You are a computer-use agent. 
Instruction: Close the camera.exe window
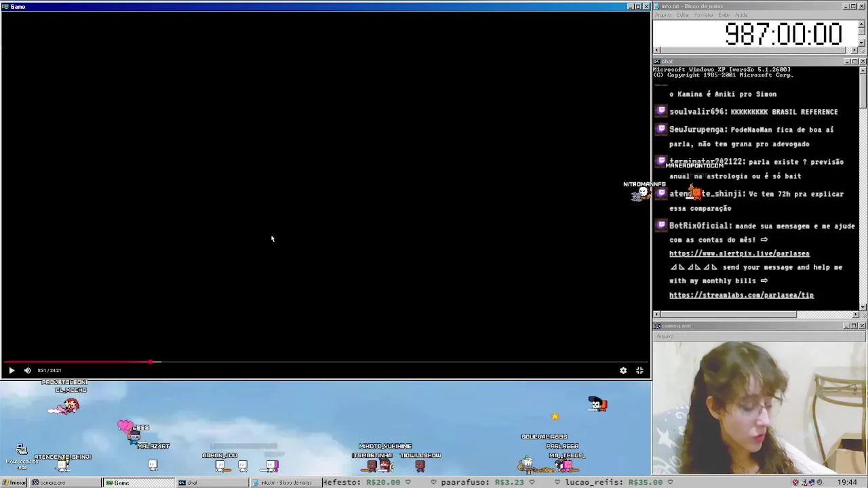(x=863, y=326)
